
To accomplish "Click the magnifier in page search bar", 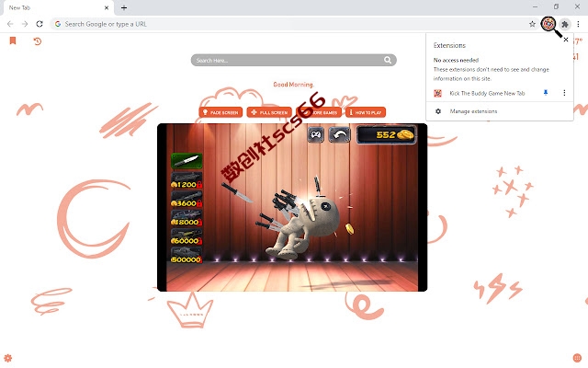I will [388, 60].
